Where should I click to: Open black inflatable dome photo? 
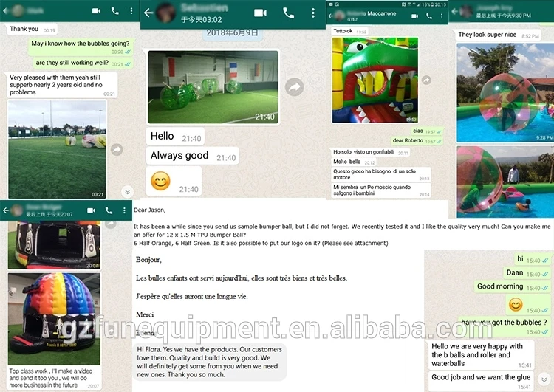(54, 245)
